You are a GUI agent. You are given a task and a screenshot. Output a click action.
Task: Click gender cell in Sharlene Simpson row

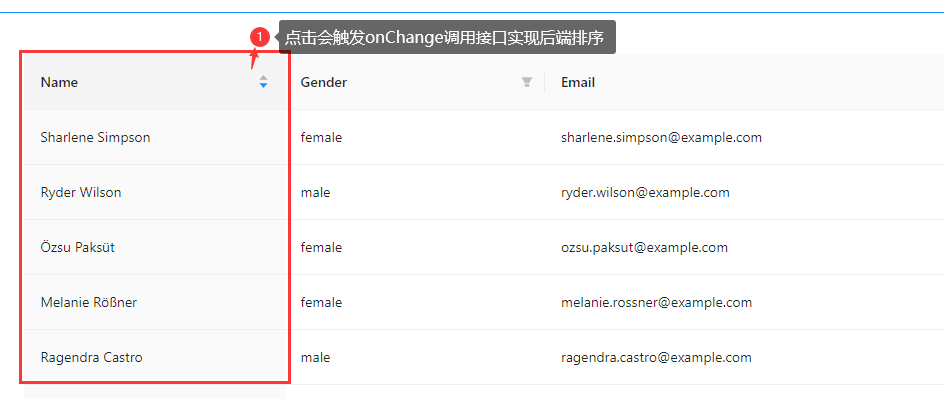415,137
